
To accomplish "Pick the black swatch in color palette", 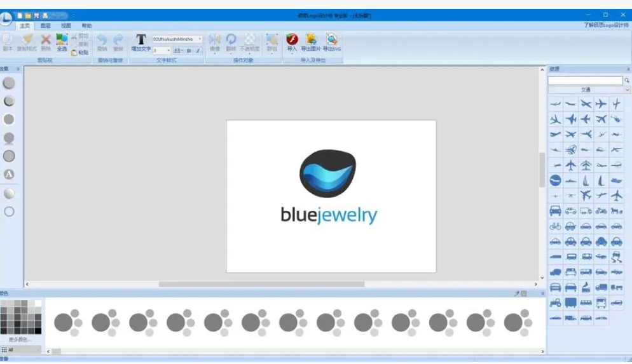I will pos(38,331).
